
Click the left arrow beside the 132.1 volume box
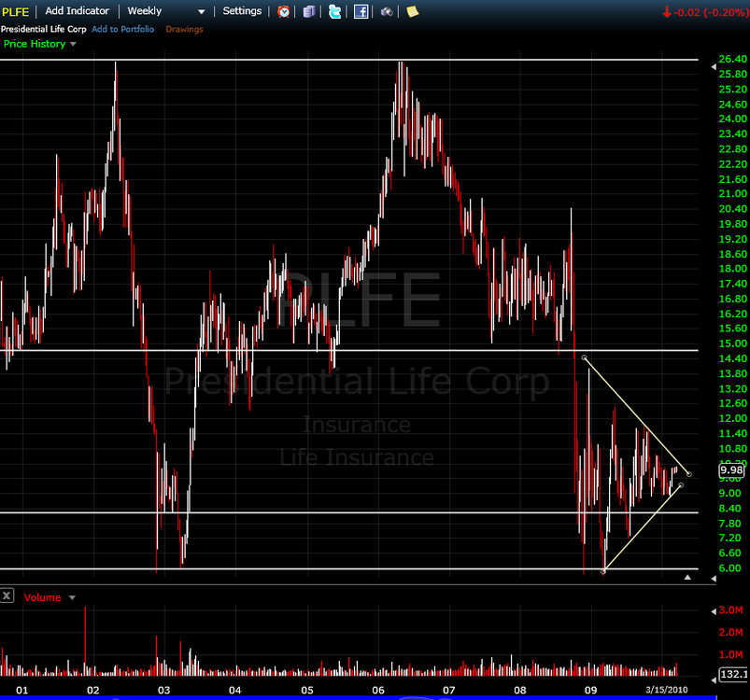tap(715, 679)
